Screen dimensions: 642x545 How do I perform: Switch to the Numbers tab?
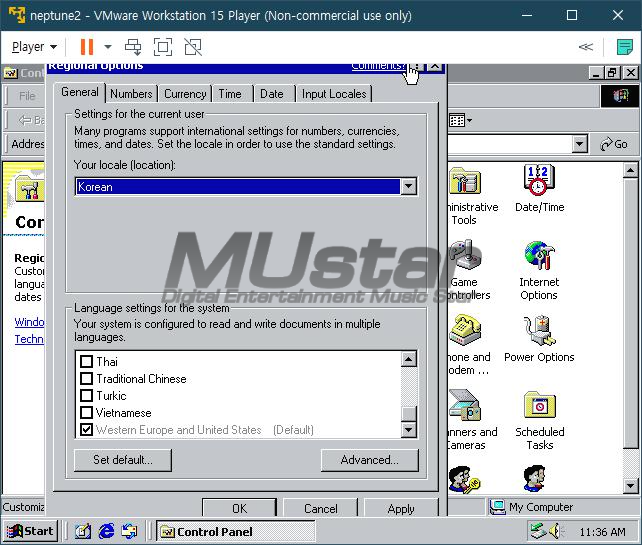131,94
